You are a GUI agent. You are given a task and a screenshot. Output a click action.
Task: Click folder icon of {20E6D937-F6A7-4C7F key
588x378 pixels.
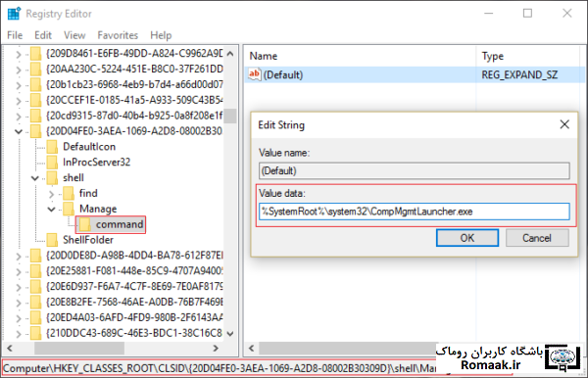click(35, 287)
